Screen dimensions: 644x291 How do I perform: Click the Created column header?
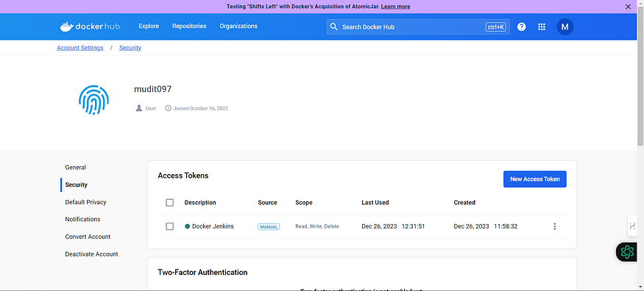click(x=464, y=203)
